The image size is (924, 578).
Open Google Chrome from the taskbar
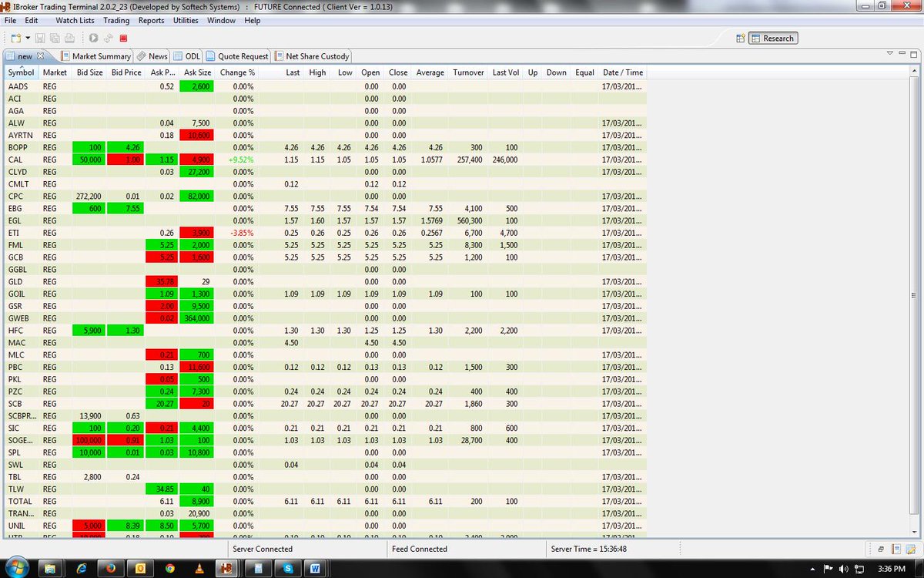tap(170, 568)
